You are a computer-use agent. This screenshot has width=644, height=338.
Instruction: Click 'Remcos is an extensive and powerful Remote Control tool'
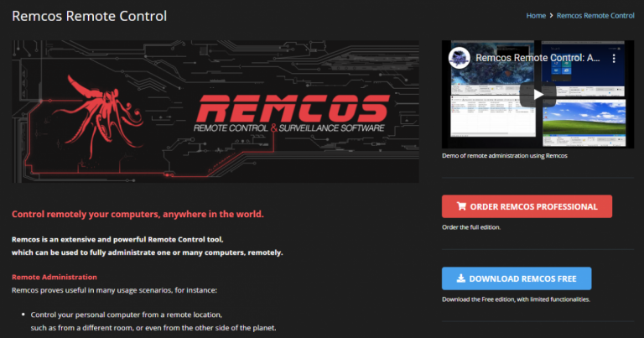117,239
